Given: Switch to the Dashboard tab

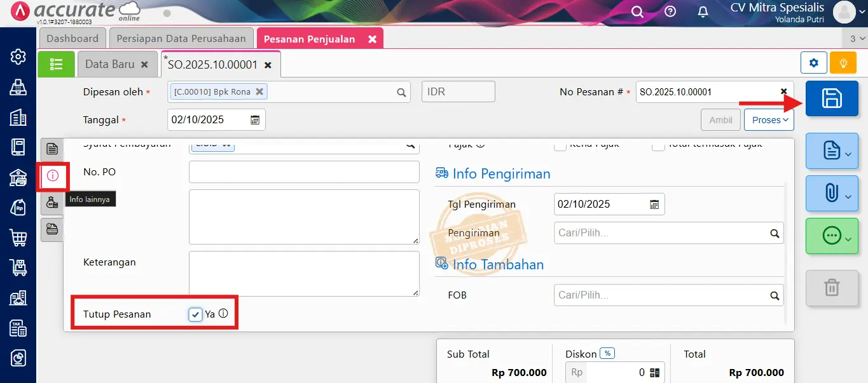Looking at the screenshot, I should tap(72, 38).
